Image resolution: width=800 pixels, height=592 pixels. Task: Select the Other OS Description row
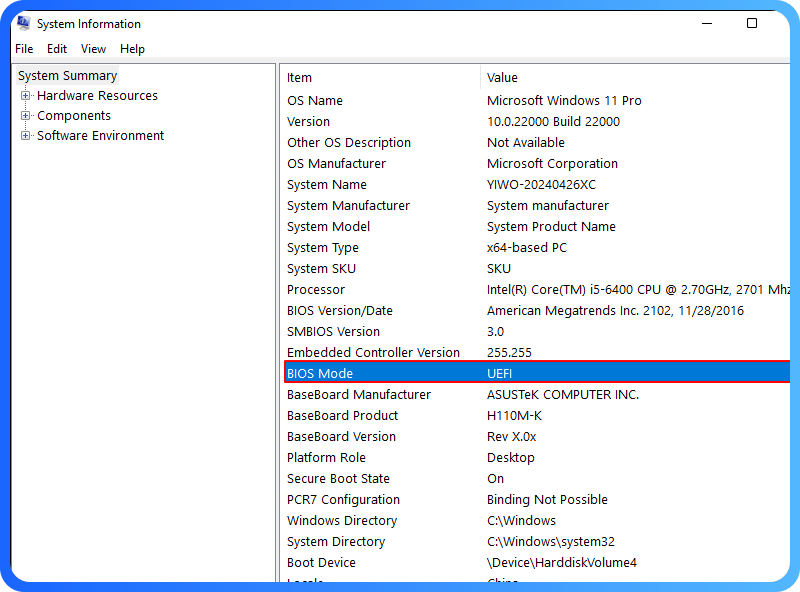pos(537,142)
